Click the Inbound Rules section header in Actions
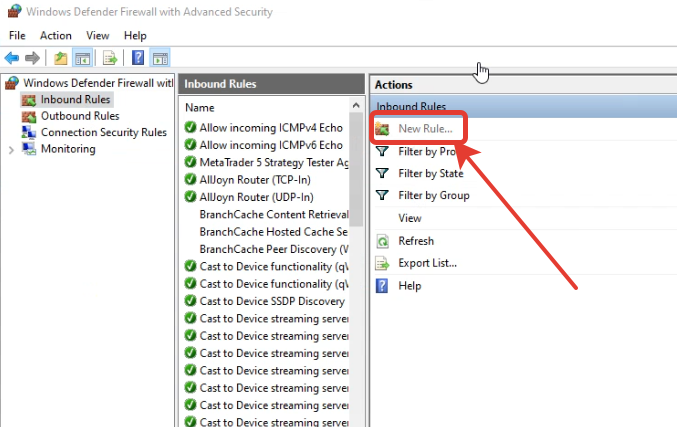 point(523,106)
